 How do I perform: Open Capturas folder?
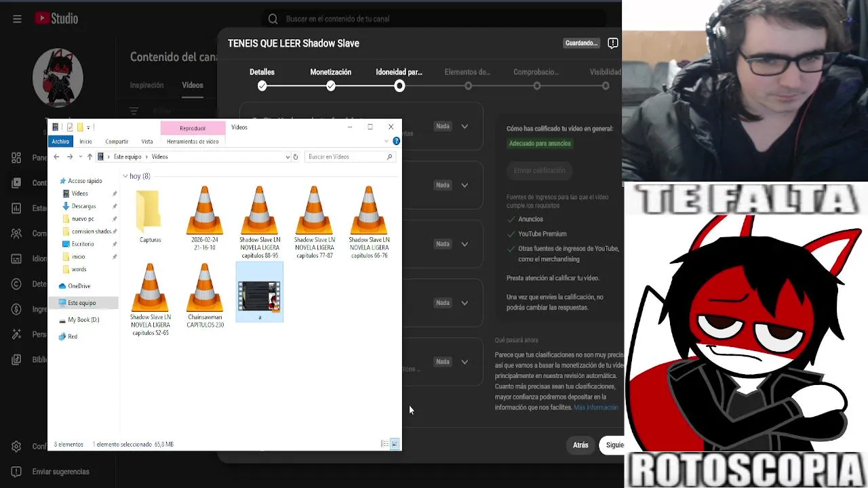150,217
